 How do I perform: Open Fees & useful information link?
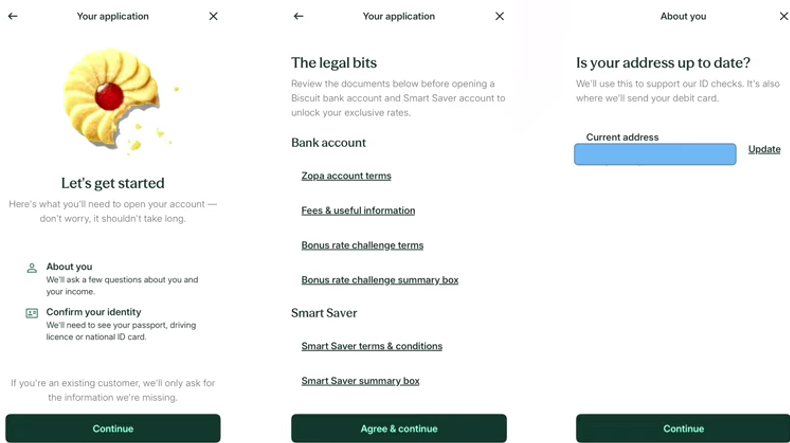(358, 211)
